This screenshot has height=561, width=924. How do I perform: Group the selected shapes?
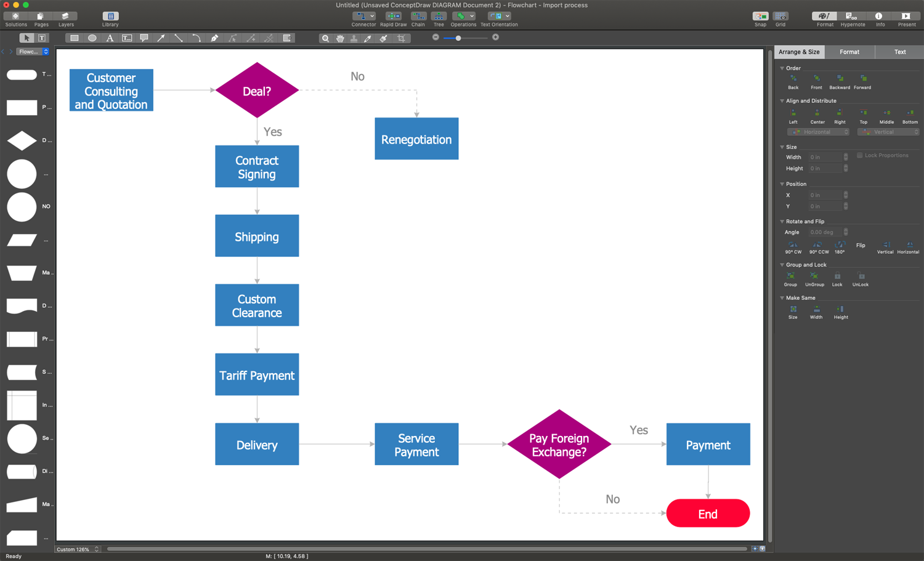coord(790,278)
